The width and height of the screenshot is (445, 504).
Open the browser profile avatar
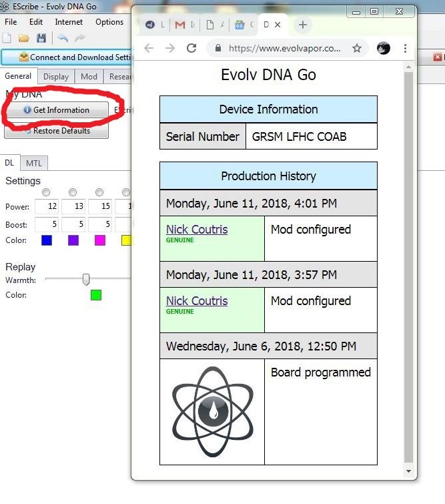383,48
